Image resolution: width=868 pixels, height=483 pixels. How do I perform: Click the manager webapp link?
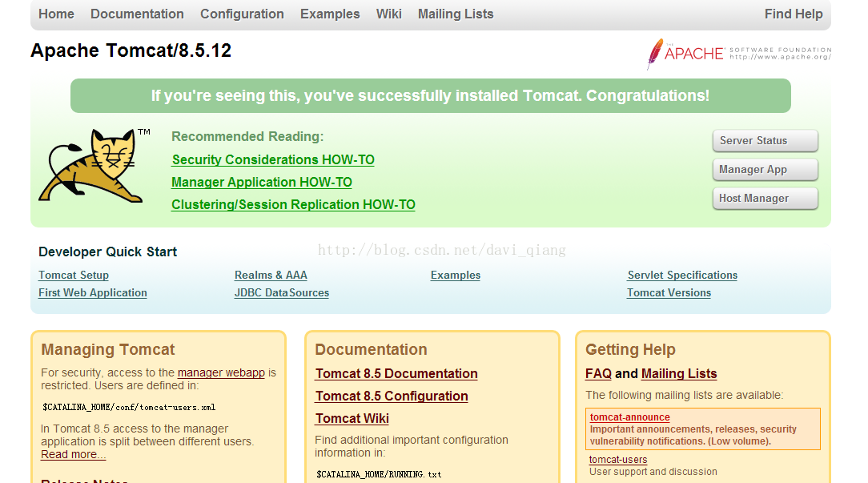point(221,372)
